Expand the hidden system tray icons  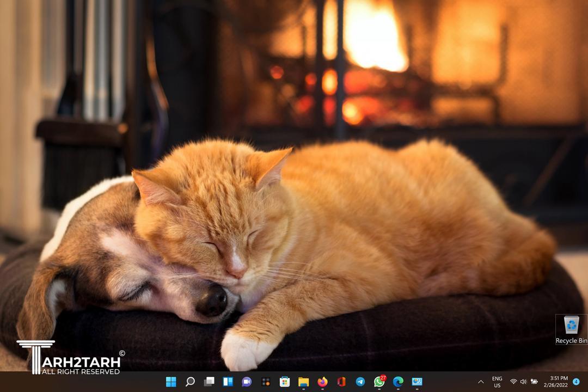[x=481, y=382]
